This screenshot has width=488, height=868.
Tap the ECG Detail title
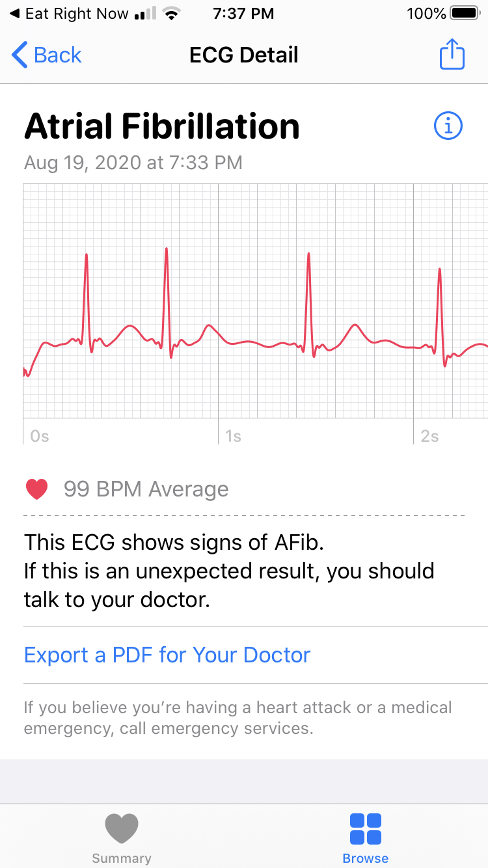(244, 55)
